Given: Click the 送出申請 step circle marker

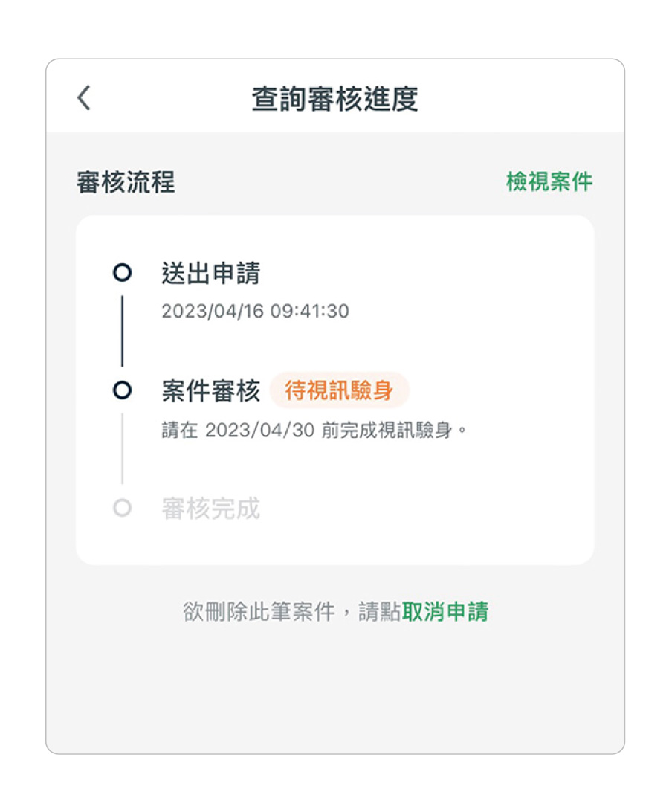Looking at the screenshot, I should point(122,273).
